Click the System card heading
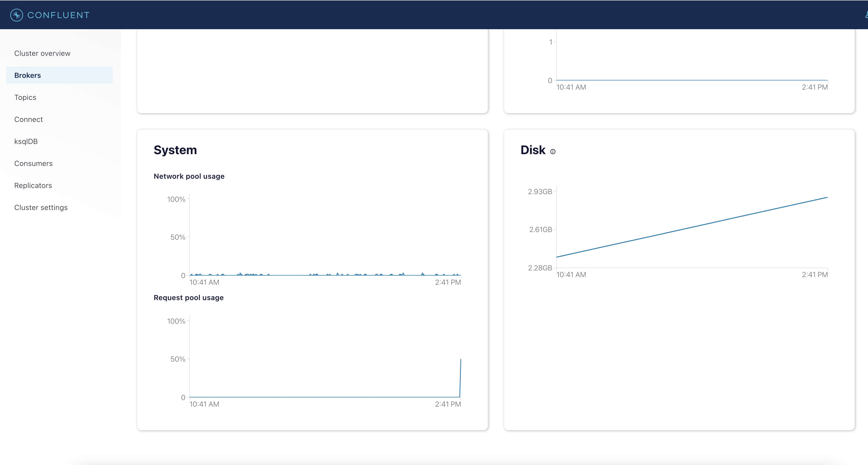This screenshot has height=465, width=868. point(175,150)
